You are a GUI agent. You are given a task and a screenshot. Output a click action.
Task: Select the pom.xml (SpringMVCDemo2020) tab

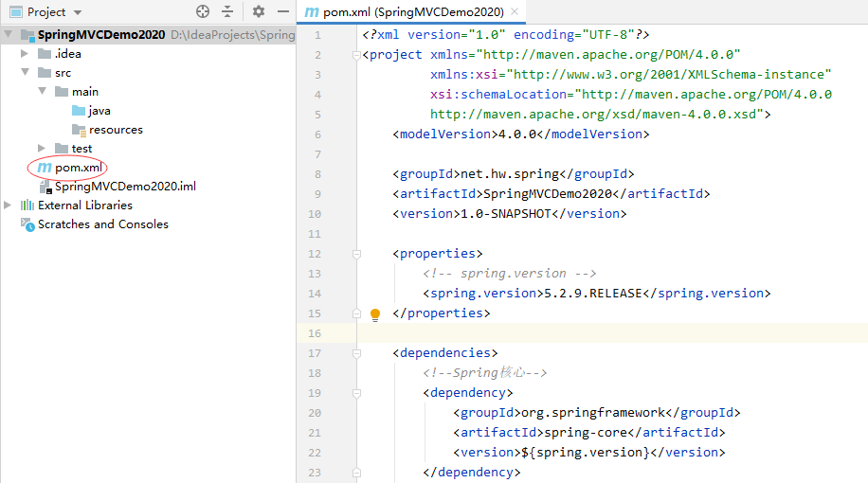coord(412,11)
